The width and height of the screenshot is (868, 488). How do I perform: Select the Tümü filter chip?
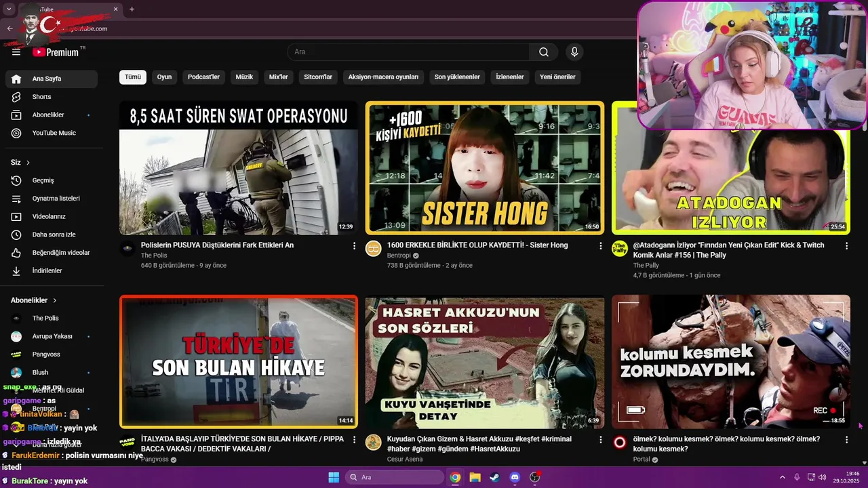coord(133,77)
